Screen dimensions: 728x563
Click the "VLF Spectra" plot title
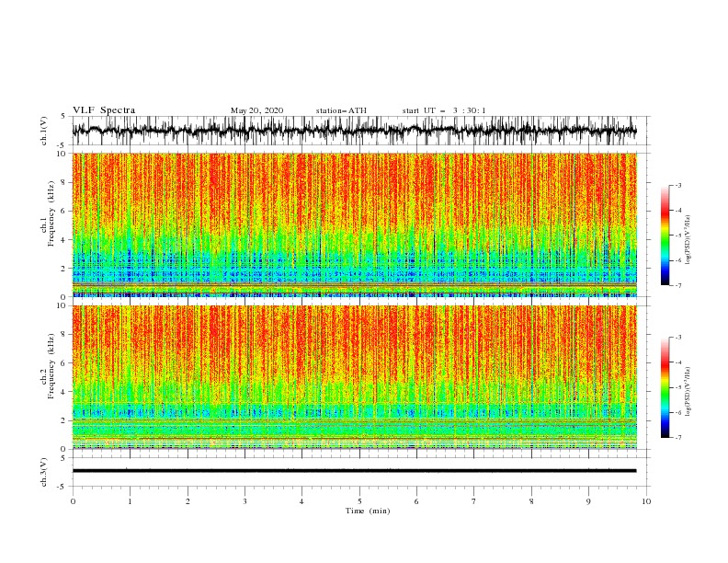[x=104, y=110]
